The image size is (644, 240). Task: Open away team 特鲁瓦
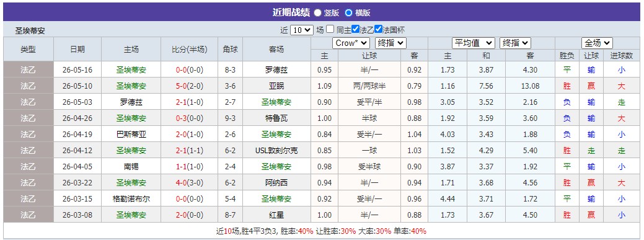(x=276, y=118)
